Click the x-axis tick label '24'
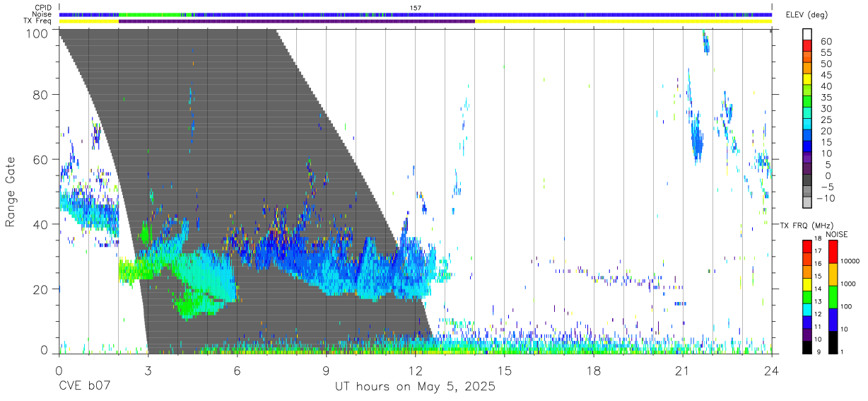The image size is (868, 401). tap(772, 369)
